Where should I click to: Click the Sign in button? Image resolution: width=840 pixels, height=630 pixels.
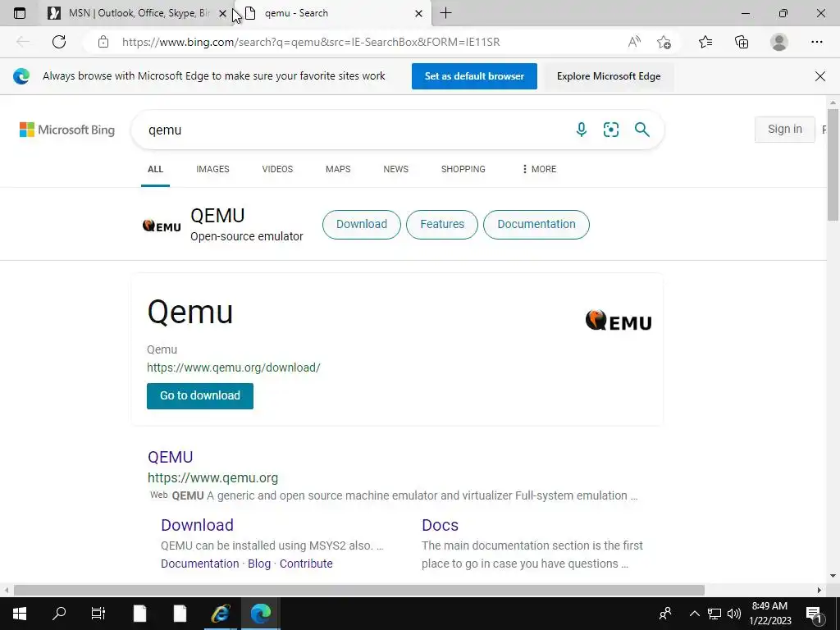point(785,129)
